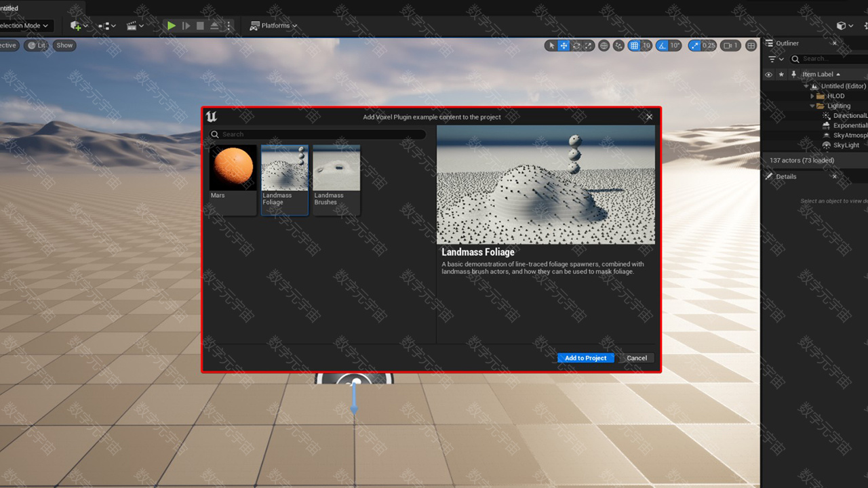Start Play in Editor with green arrow
Viewport: 868px width, 488px height.
[172, 26]
